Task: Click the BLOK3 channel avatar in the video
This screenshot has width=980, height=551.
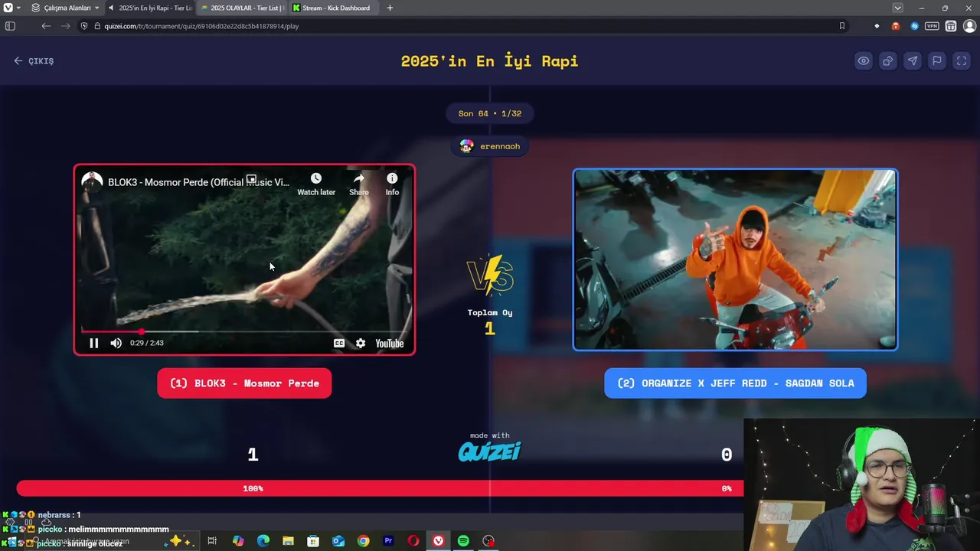Action: pos(92,182)
